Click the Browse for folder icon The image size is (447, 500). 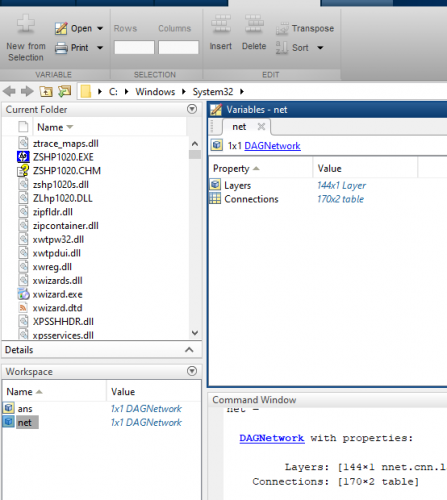tap(65, 91)
